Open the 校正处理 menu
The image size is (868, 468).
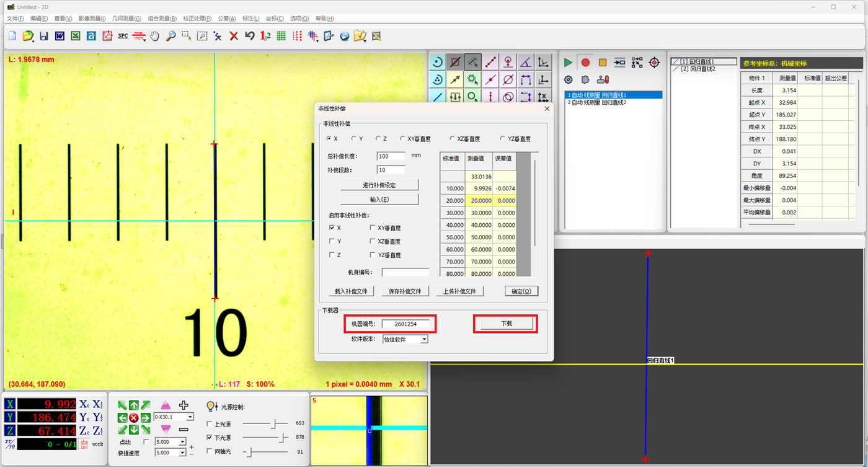click(x=198, y=19)
